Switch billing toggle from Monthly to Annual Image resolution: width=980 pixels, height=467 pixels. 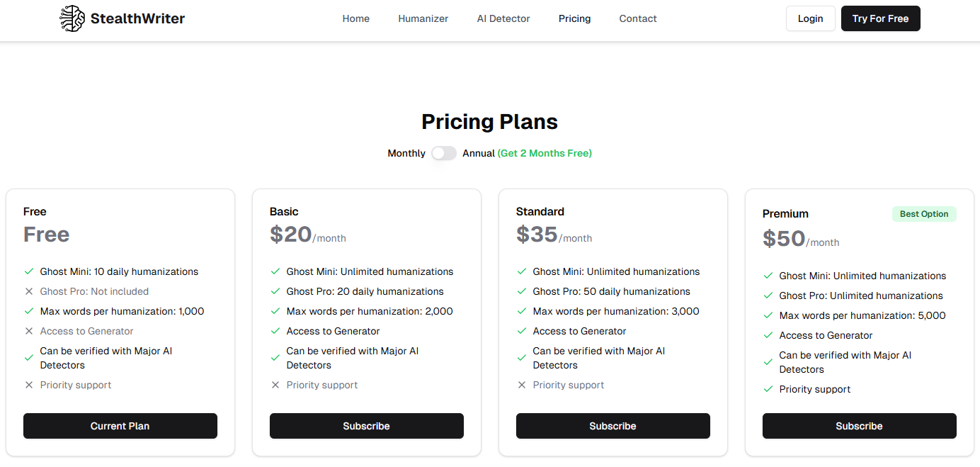pyautogui.click(x=443, y=153)
